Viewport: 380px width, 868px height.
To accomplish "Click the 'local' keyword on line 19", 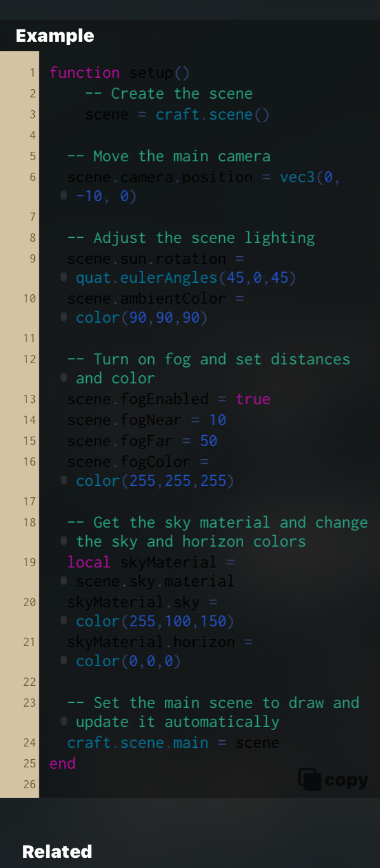I will click(x=89, y=562).
